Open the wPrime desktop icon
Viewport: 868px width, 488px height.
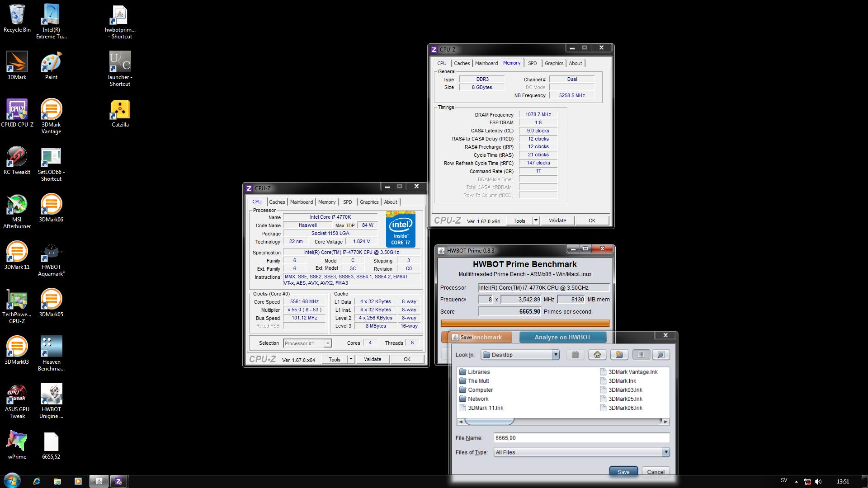coord(17,445)
